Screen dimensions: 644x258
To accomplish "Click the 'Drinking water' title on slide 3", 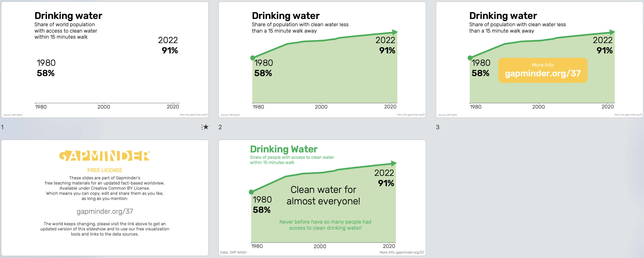I will (503, 16).
